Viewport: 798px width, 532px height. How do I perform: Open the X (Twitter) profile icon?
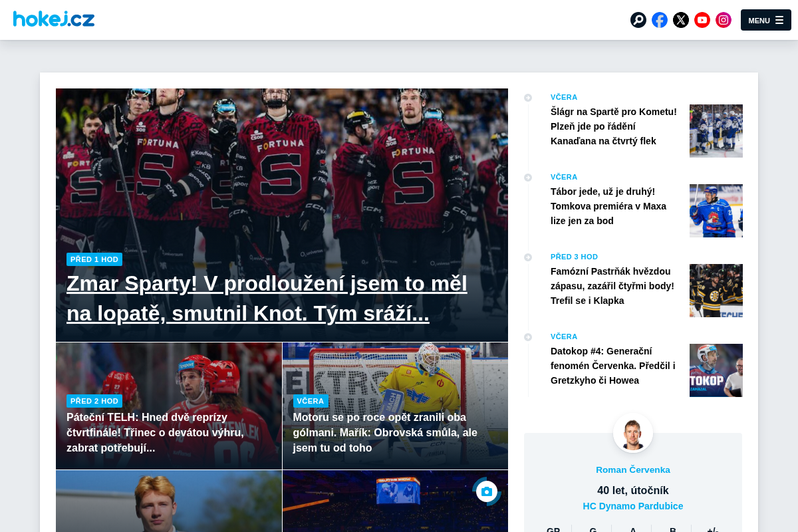(681, 20)
